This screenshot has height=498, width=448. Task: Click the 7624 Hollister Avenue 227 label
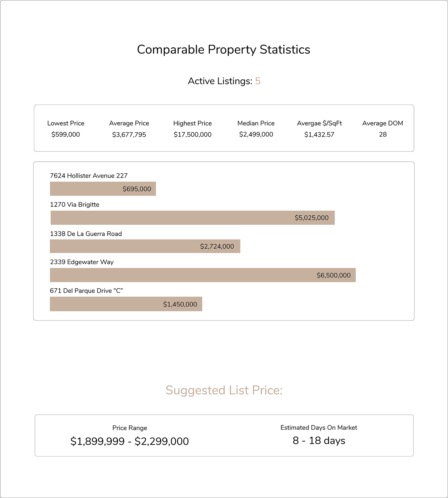(x=89, y=176)
